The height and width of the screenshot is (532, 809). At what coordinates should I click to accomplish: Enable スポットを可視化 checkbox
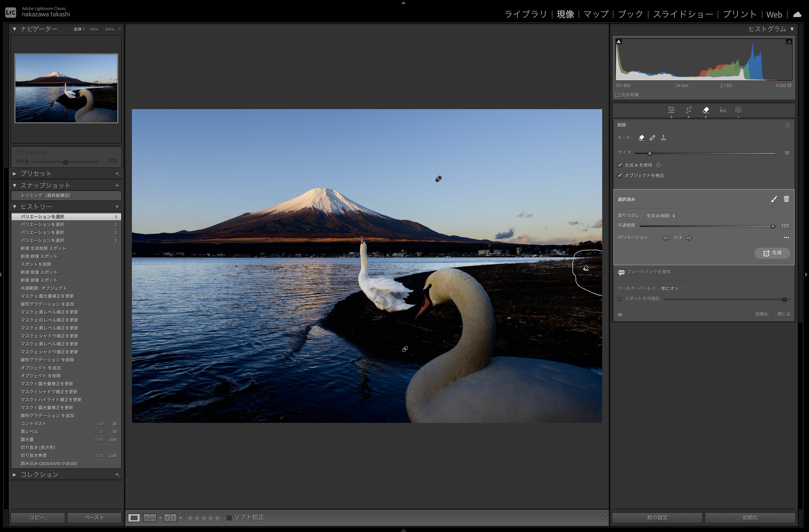pos(619,299)
